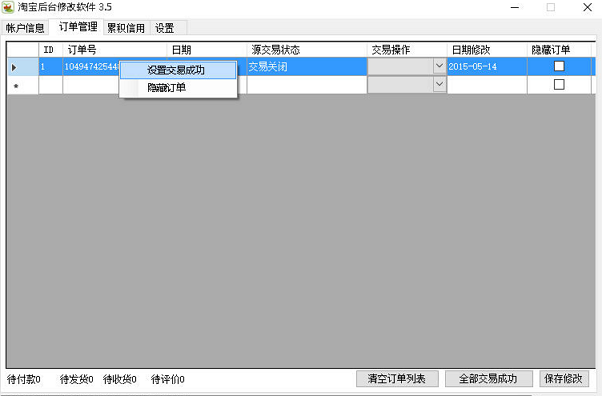
Task: Go to the 设置 tab
Action: [x=164, y=28]
